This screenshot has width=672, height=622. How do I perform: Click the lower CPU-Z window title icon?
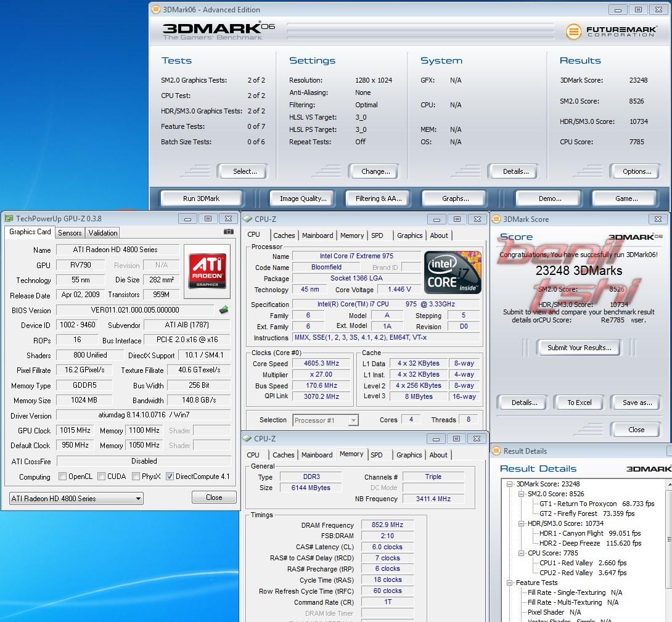point(247,438)
